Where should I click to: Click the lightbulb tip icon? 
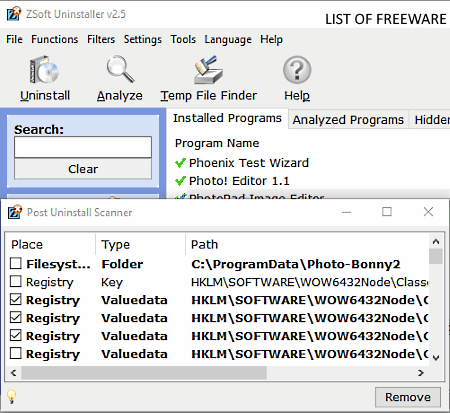[x=12, y=396]
